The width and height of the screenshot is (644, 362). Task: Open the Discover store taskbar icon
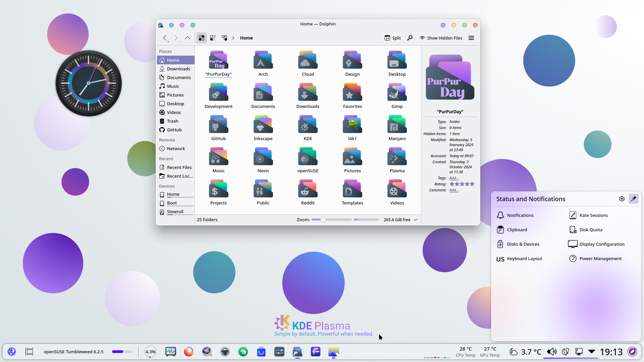(261, 352)
